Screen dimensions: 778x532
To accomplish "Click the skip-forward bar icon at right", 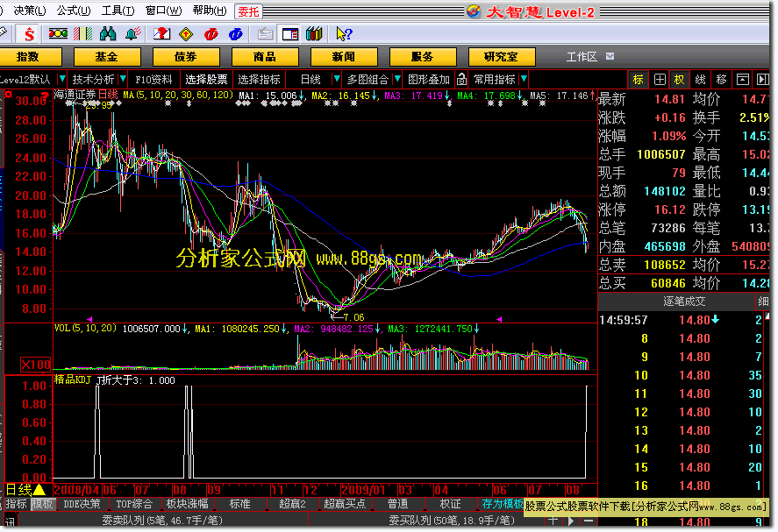I will (762, 80).
